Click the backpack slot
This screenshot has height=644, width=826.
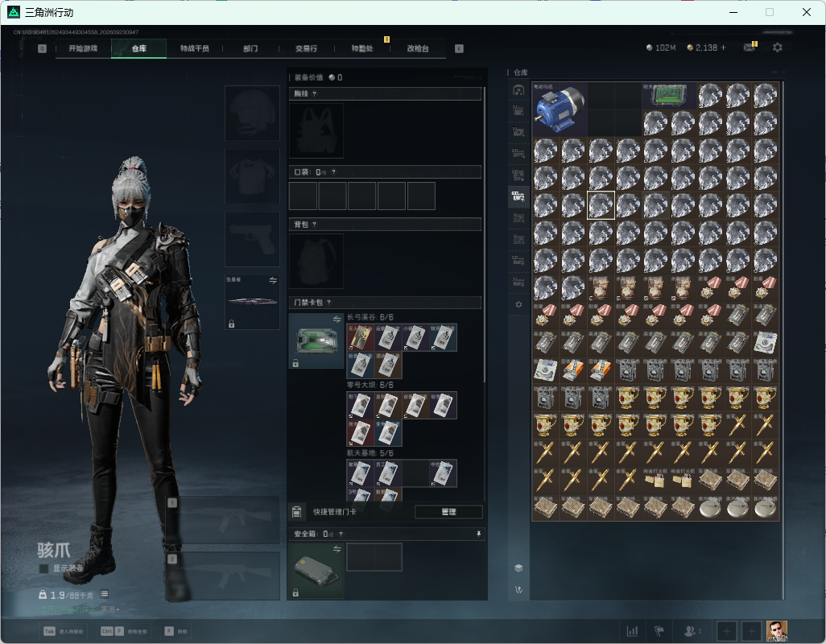(316, 261)
